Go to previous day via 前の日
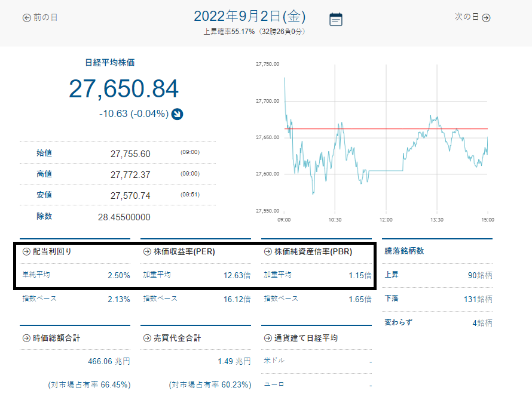 tap(40, 18)
